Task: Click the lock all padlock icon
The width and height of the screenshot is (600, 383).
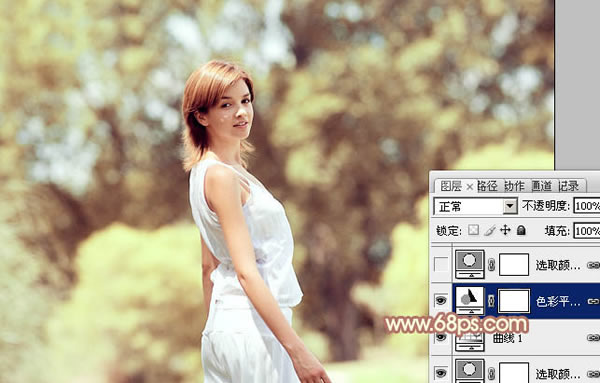Action: [x=521, y=230]
